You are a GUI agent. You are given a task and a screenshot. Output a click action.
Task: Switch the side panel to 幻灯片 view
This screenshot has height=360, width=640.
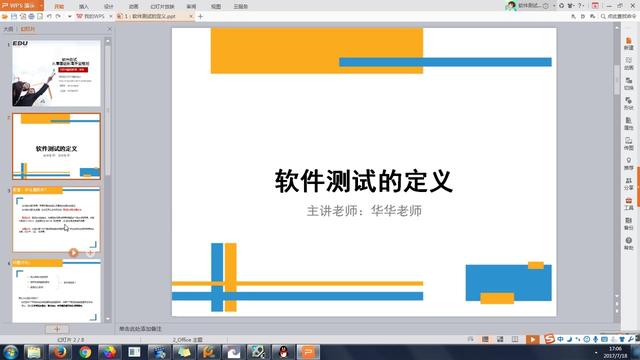28,29
